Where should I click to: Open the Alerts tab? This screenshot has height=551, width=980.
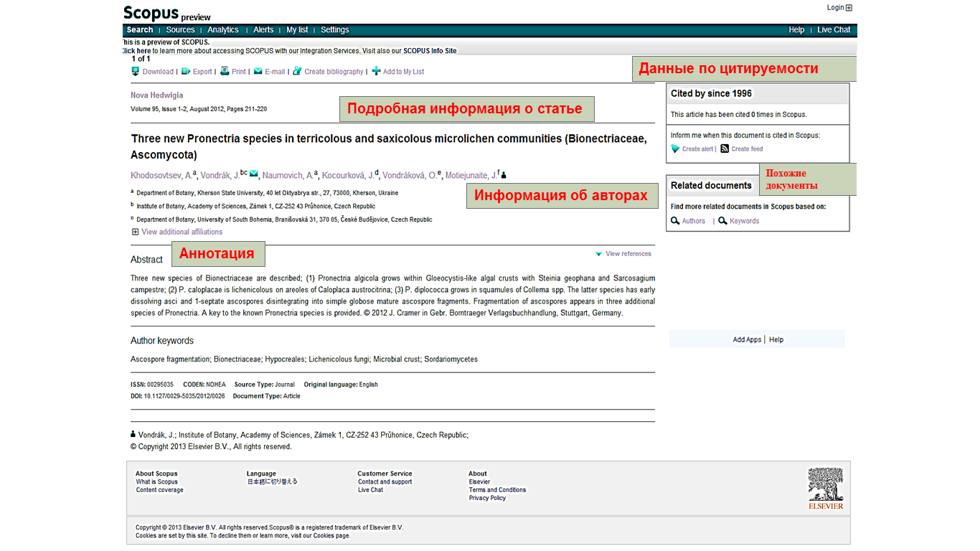[263, 30]
